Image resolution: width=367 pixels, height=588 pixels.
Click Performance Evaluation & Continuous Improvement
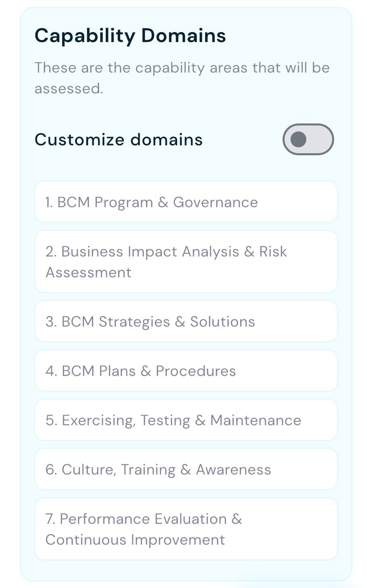point(186,529)
